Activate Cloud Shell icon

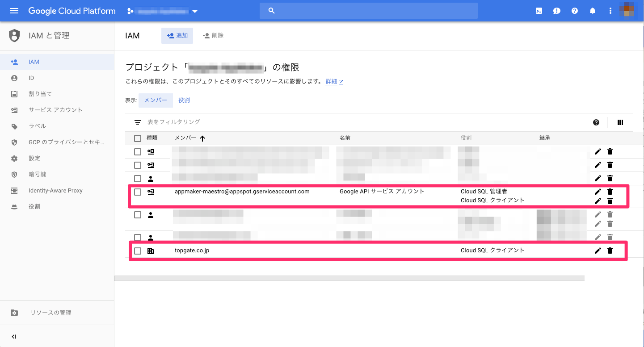[x=539, y=11]
